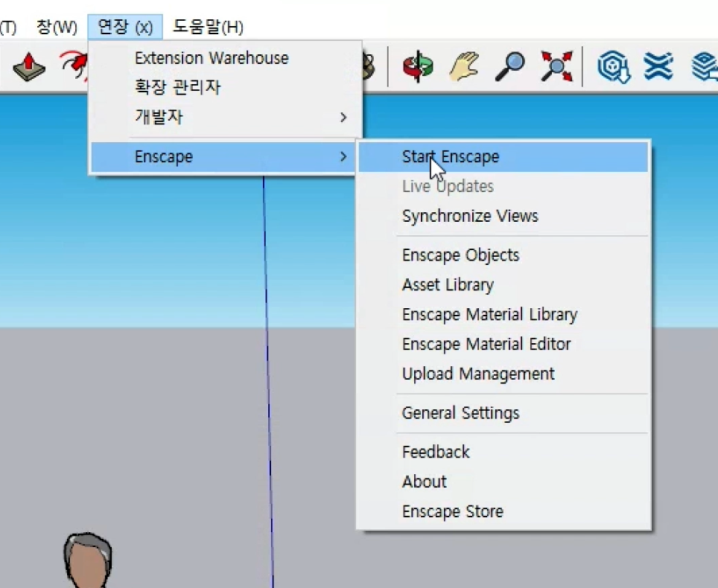The width and height of the screenshot is (718, 588).
Task: Open Enscape General Settings
Action: click(x=503, y=413)
